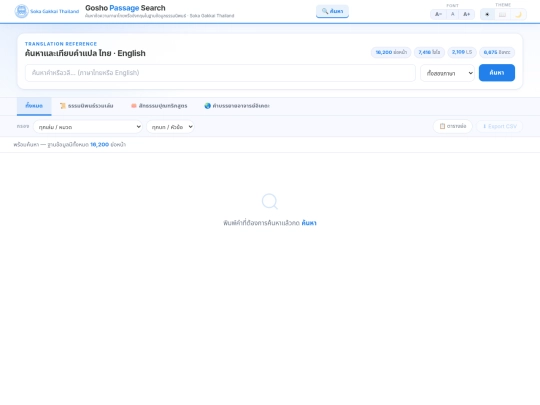
Task: Select the sepia book theme
Action: click(x=502, y=14)
